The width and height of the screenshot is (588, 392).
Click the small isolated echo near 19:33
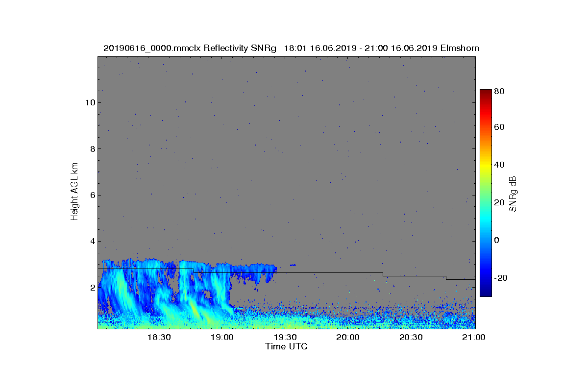pos(293,265)
